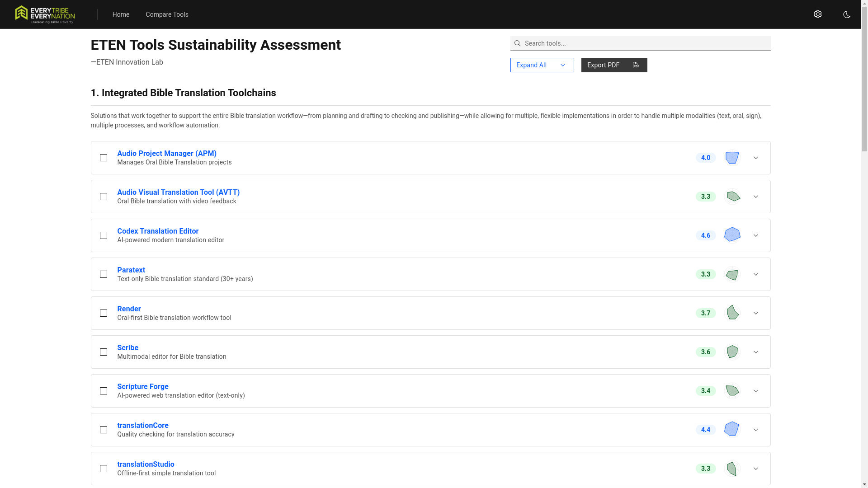Click the 3.7 score badge for Render
868x488 pixels.
pyautogui.click(x=706, y=313)
